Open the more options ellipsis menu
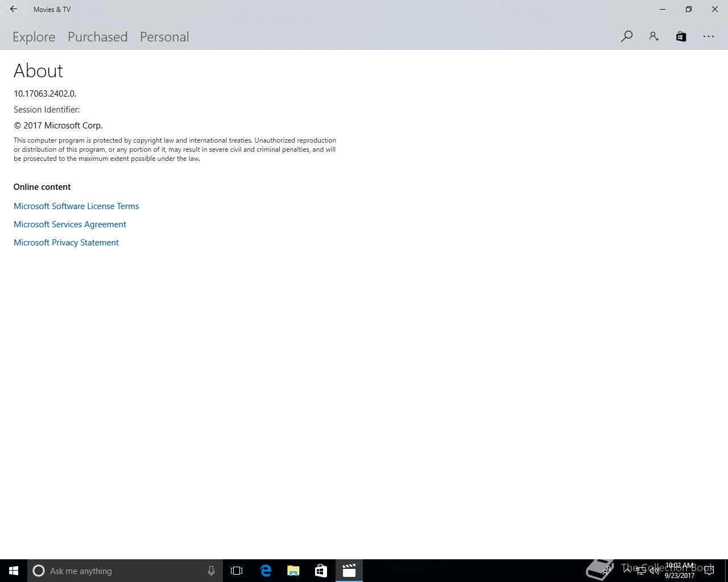The height and width of the screenshot is (582, 728). point(709,36)
